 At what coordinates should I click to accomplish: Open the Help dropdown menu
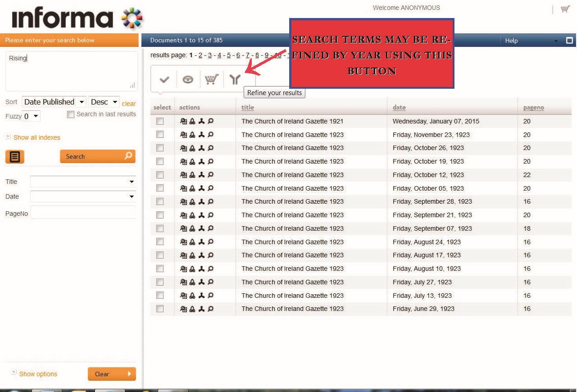pos(532,41)
